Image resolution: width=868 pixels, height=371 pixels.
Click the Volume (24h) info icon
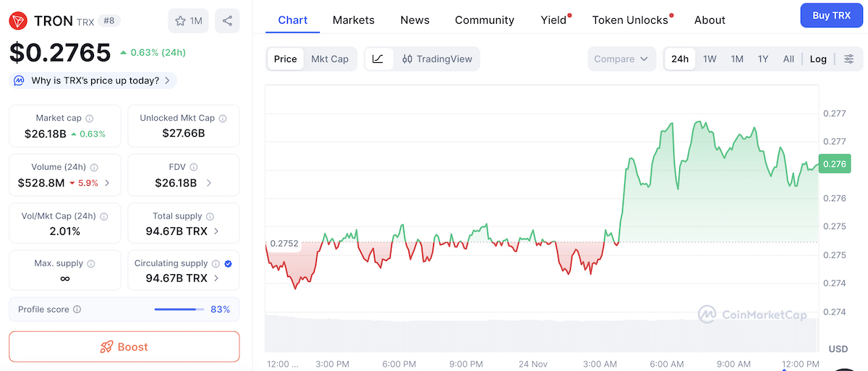(x=94, y=167)
